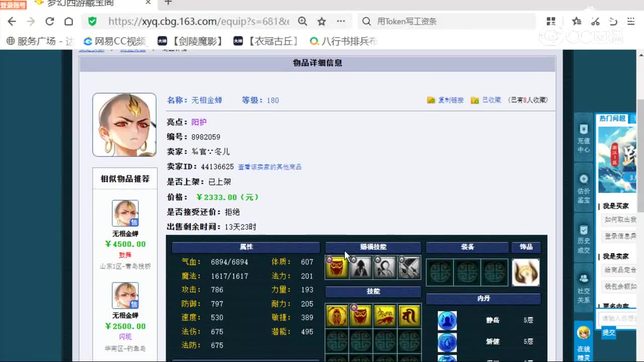
Task: Open the zoom magnifier in address bar
Action: (302, 21)
